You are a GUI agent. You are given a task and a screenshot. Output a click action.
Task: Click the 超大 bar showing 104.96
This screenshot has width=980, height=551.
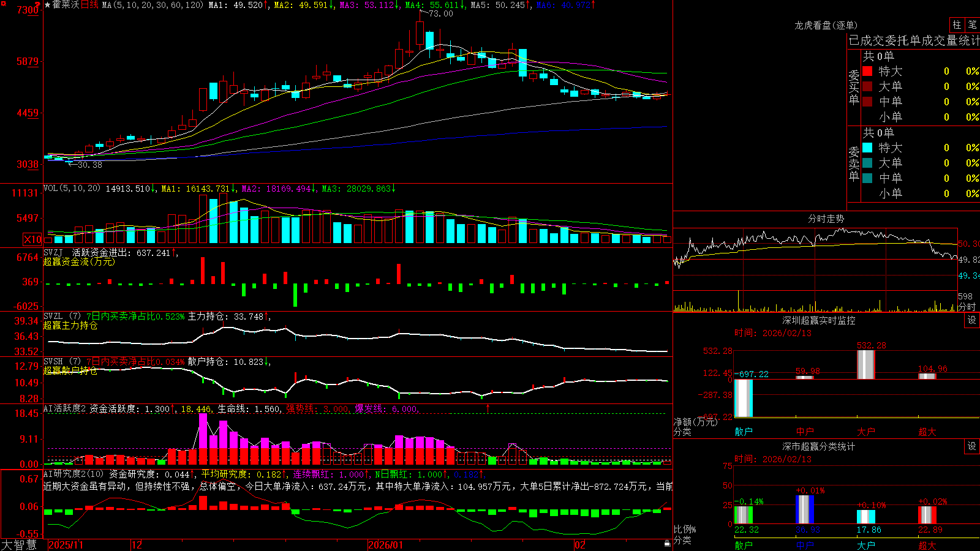coord(927,377)
